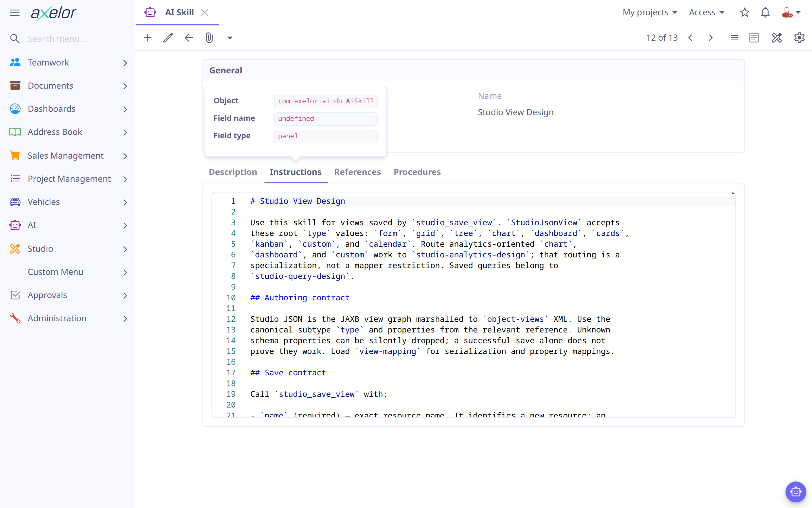Viewport: 812px width, 508px height.
Task: Click the AI Skill robot tab icon
Action: (150, 12)
